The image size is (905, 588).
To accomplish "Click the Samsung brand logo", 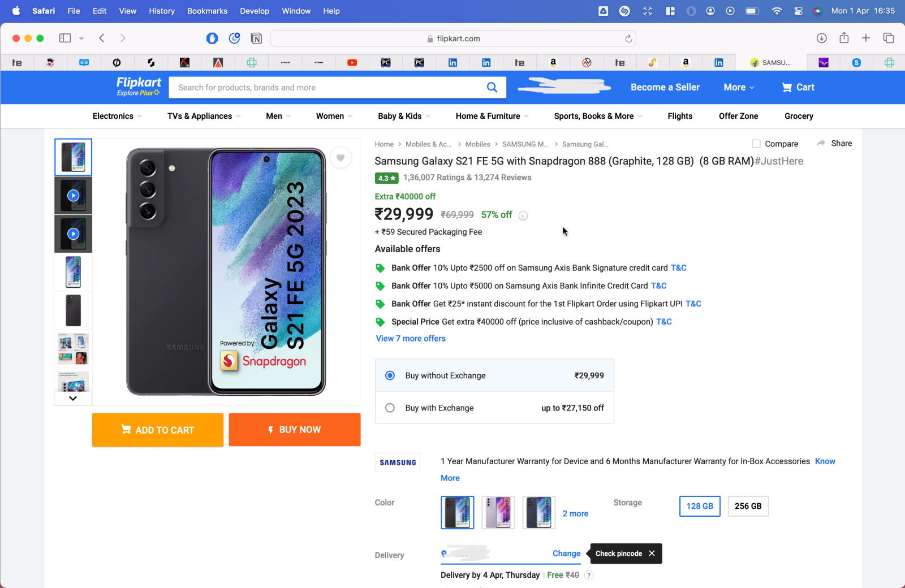I will (398, 462).
